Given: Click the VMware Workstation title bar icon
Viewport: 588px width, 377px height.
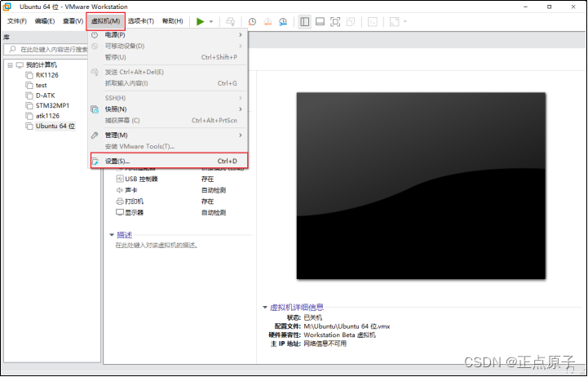Looking at the screenshot, I should pos(7,7).
